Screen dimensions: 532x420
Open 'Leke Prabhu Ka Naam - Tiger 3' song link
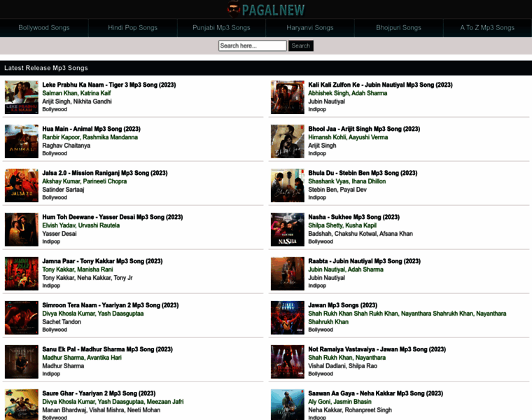coord(109,85)
